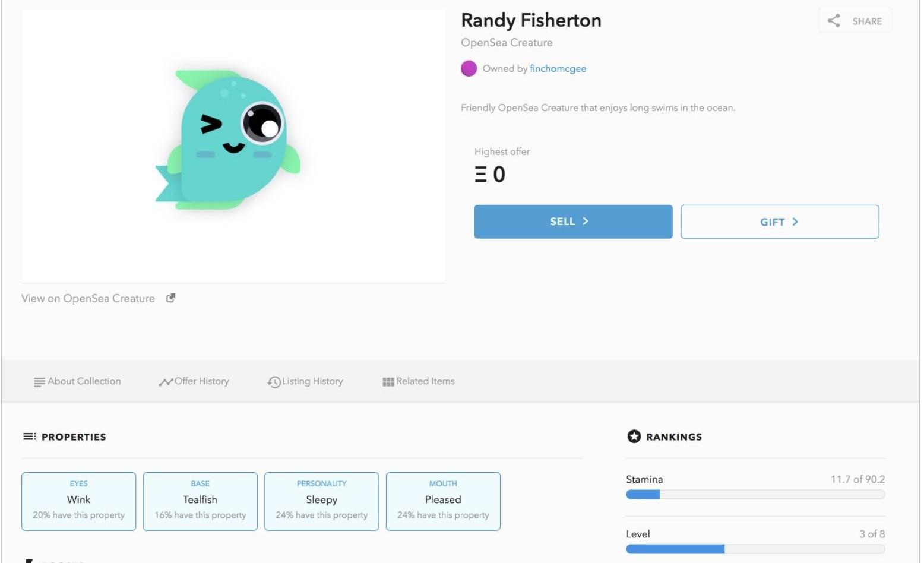Click the Offer History chart icon
This screenshot has width=924, height=563.
(x=166, y=382)
